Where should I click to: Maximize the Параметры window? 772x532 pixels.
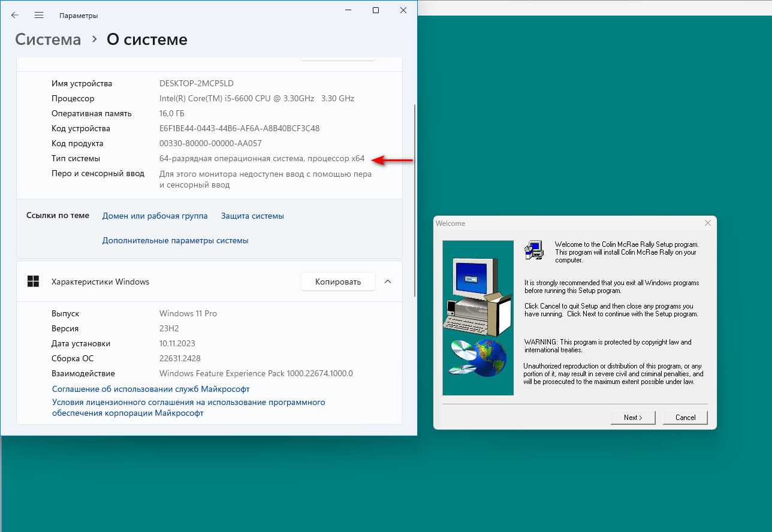click(375, 10)
